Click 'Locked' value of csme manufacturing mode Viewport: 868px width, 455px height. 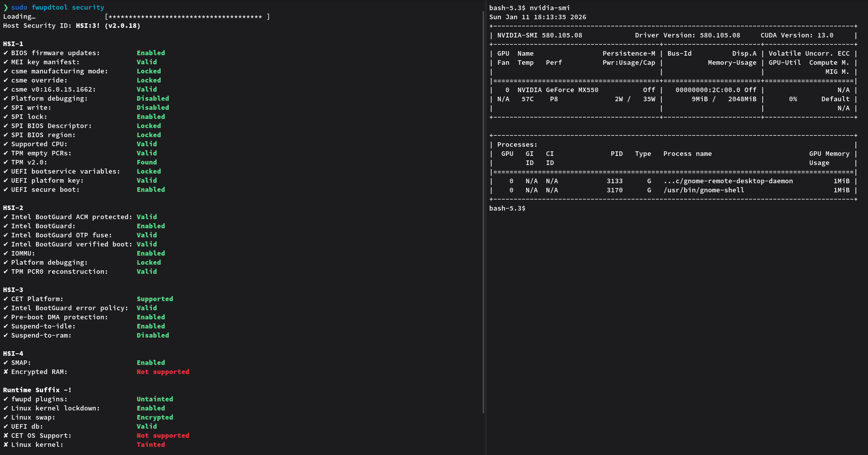click(149, 71)
